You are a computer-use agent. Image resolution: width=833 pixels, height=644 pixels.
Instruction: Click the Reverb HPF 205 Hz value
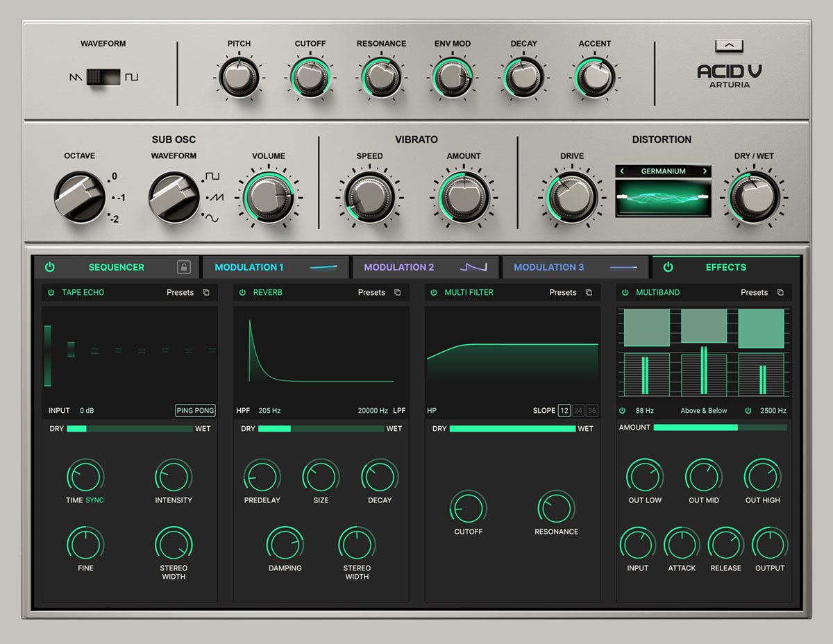269,411
